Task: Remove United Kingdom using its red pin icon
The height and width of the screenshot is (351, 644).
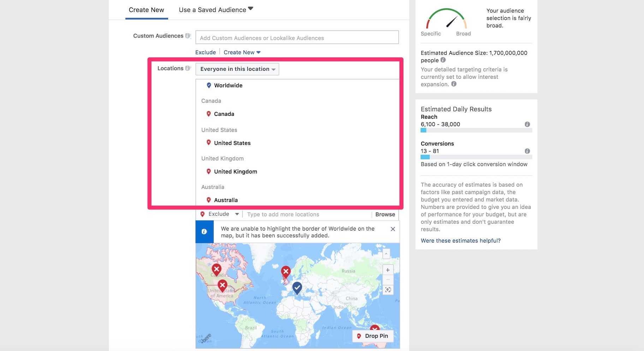Action: [x=208, y=171]
